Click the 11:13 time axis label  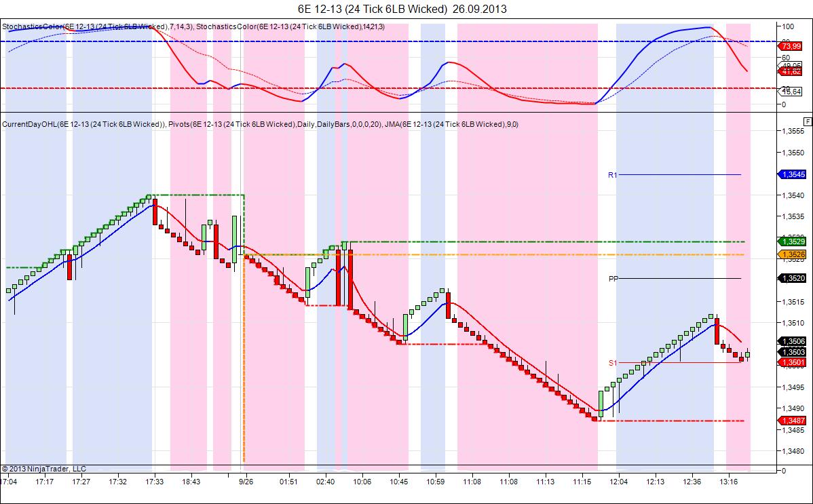tap(546, 482)
